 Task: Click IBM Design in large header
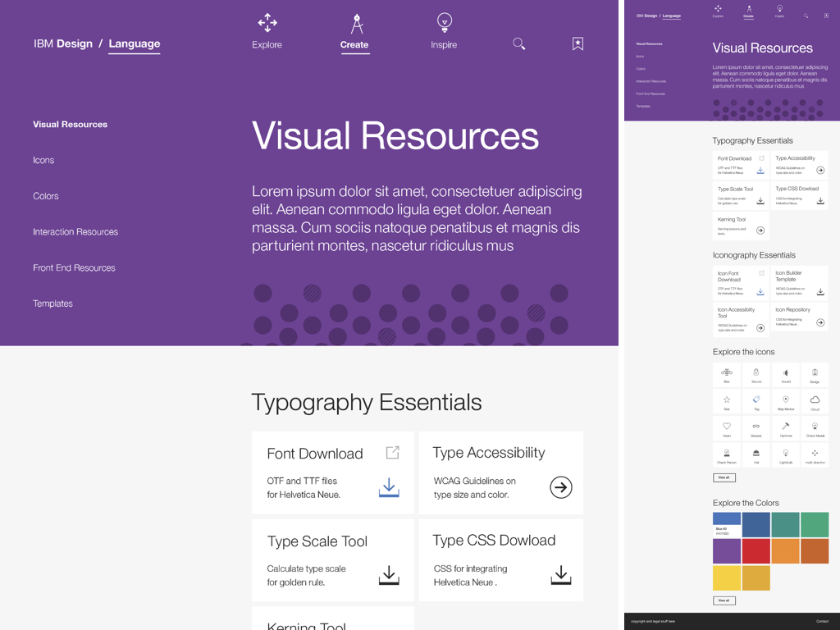(62, 44)
